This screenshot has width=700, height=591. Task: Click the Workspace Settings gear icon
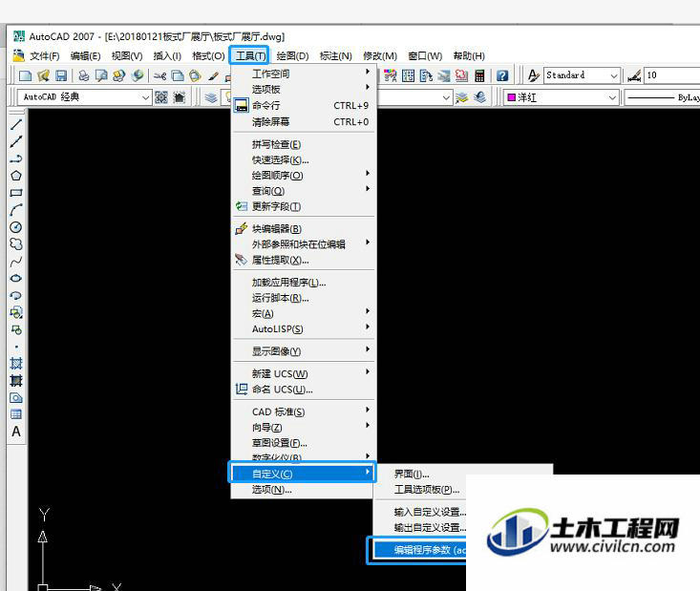[x=161, y=96]
